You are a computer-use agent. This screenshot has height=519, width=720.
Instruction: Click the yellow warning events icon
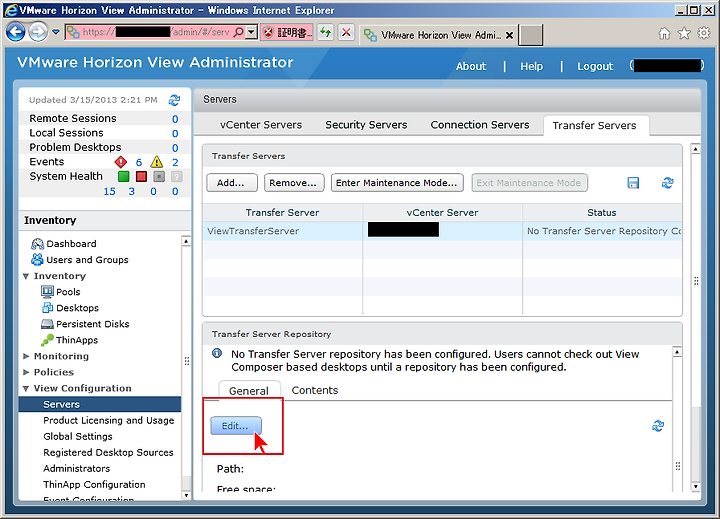tap(157, 162)
